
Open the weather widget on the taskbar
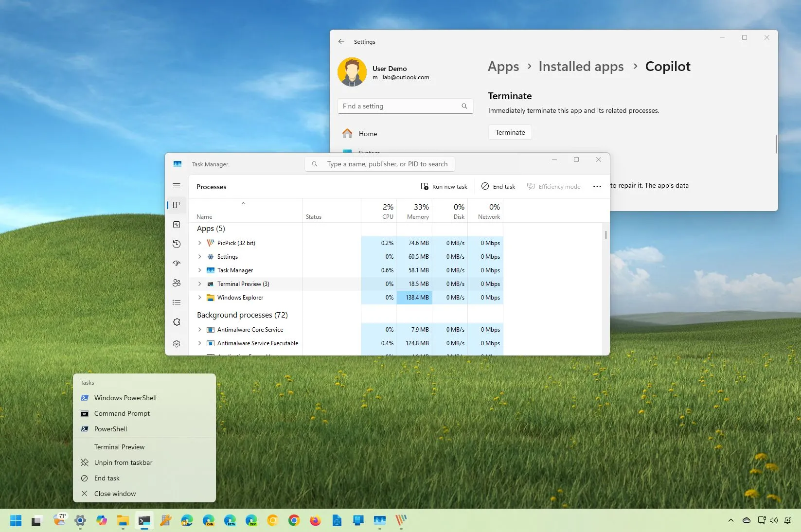coord(59,520)
